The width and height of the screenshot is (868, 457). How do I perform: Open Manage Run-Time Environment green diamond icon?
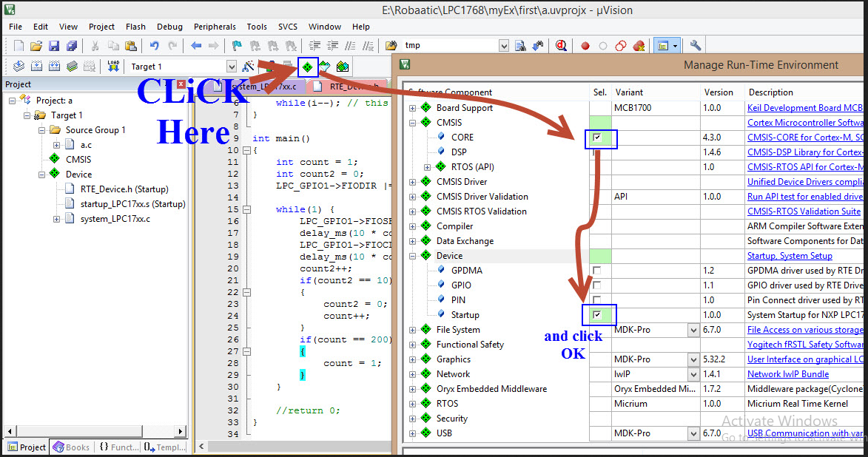[x=307, y=67]
